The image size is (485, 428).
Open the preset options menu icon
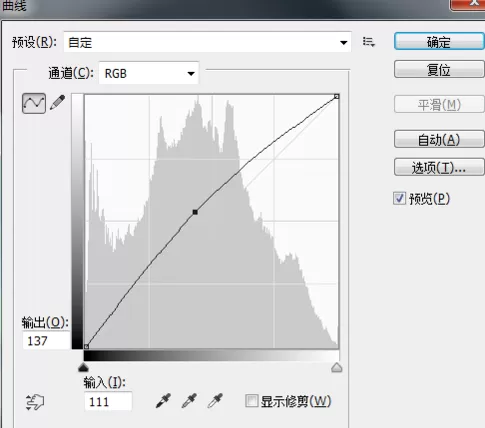[x=369, y=42]
